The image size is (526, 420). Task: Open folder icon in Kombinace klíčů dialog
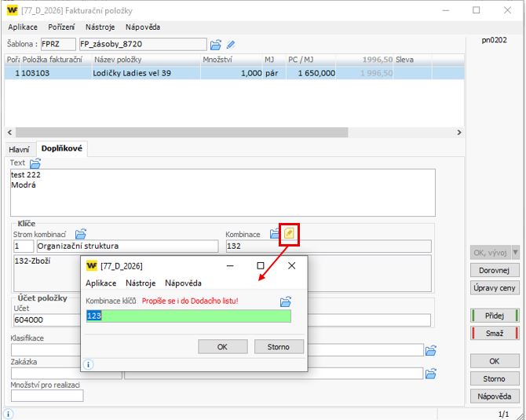(x=286, y=301)
